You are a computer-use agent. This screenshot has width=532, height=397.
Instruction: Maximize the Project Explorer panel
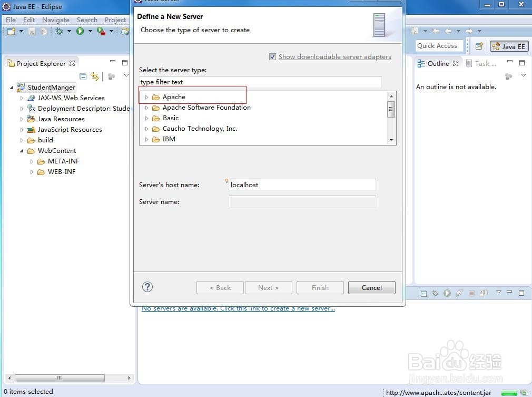coord(124,63)
